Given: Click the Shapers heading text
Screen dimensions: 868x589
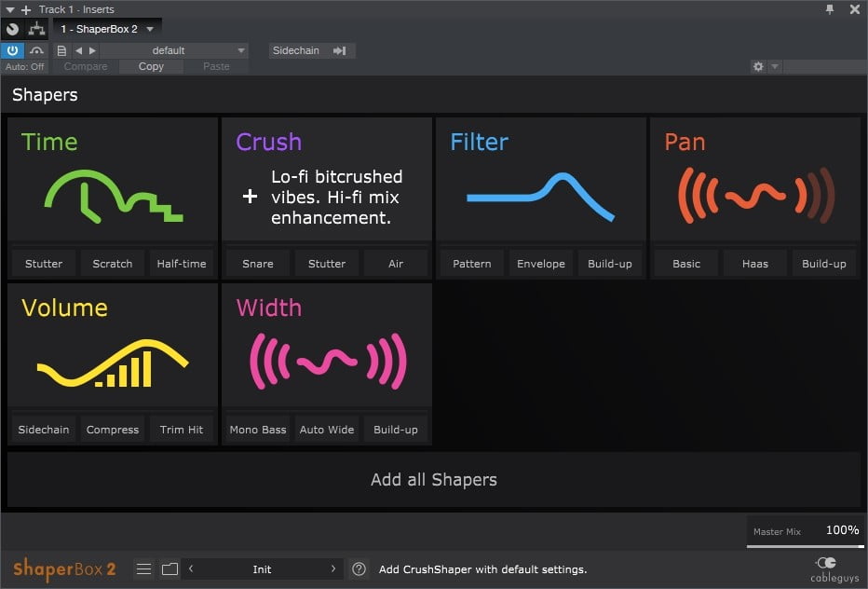Looking at the screenshot, I should (45, 95).
